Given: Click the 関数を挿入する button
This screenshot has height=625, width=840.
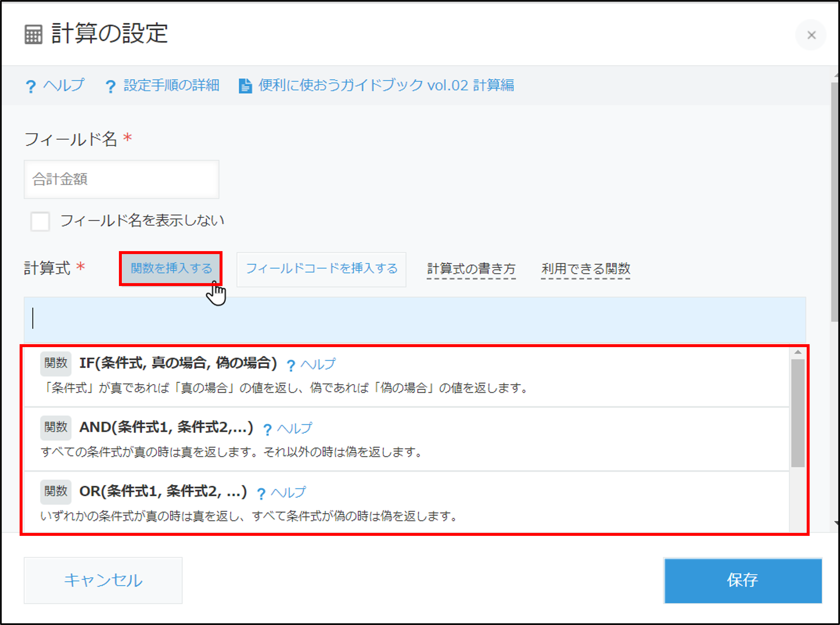Looking at the screenshot, I should coord(171,269).
